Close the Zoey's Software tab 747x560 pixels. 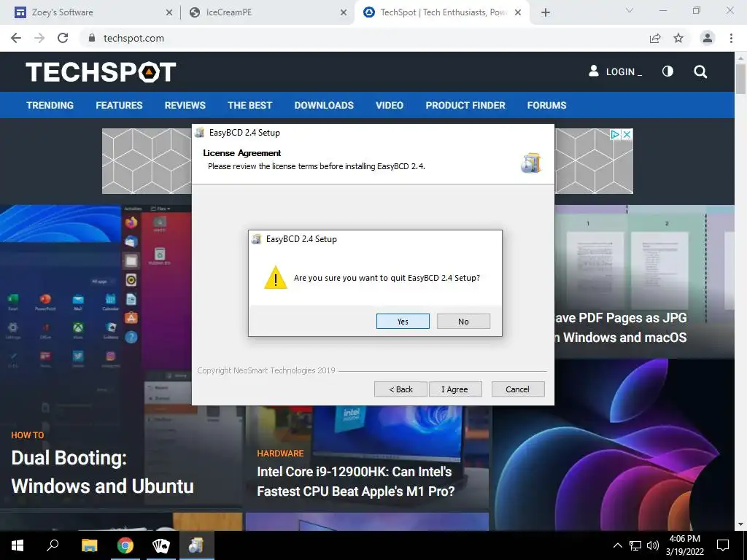[169, 12]
